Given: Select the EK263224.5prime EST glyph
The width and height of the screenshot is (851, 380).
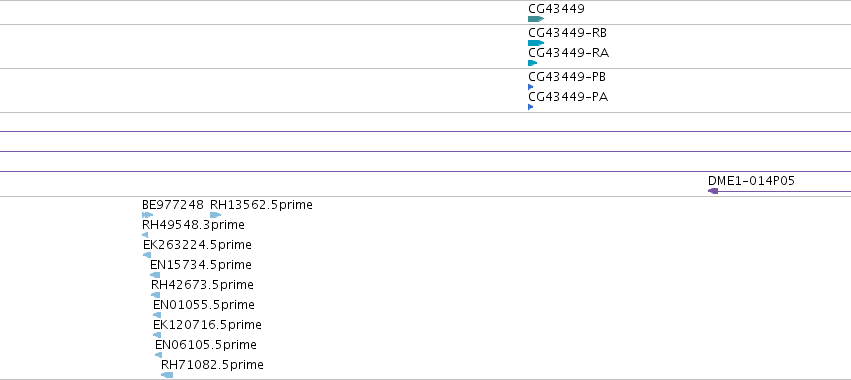Looking at the screenshot, I should point(147,255).
